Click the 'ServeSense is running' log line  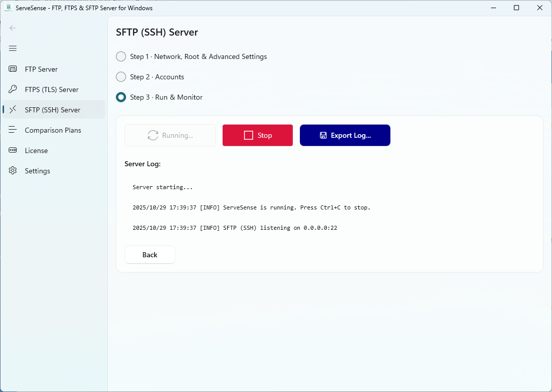[x=252, y=207]
